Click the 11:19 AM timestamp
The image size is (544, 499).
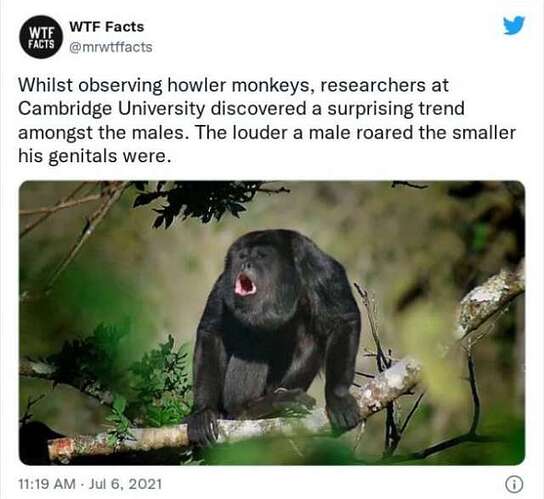(x=47, y=484)
